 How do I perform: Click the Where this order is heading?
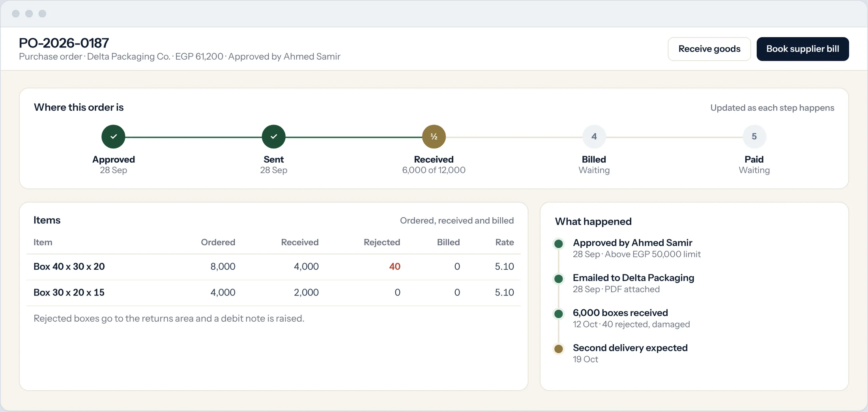click(79, 107)
